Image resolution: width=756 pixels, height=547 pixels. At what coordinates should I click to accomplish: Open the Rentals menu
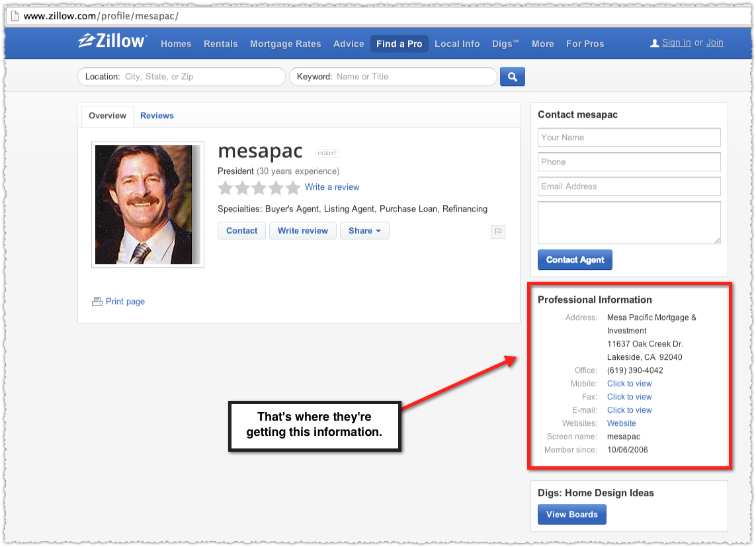coord(220,44)
